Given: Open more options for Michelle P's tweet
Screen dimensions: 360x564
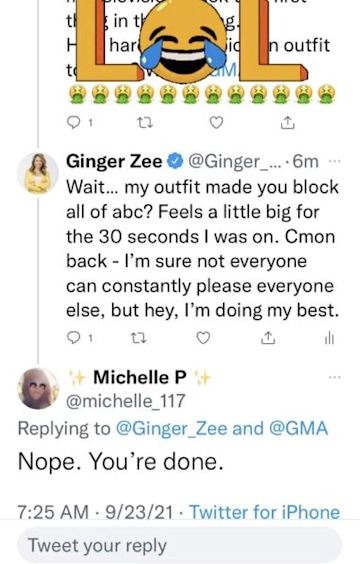Looking at the screenshot, I should [334, 377].
